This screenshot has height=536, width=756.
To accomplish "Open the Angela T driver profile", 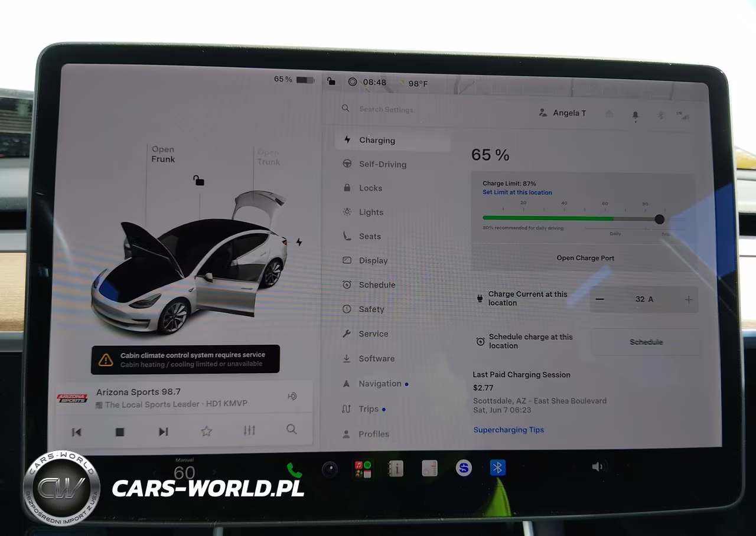I will pyautogui.click(x=563, y=113).
